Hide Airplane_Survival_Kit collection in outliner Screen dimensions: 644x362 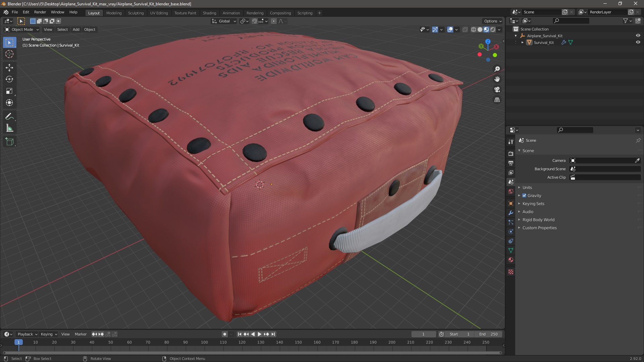[x=638, y=36]
